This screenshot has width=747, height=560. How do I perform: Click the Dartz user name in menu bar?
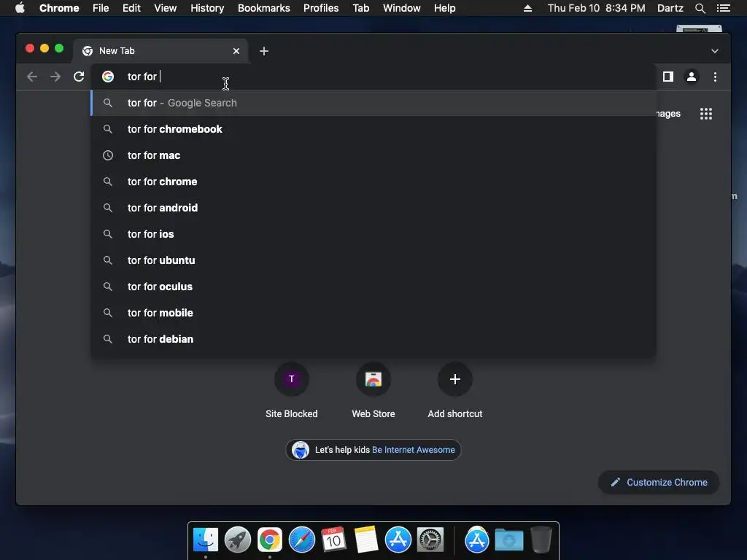point(670,8)
